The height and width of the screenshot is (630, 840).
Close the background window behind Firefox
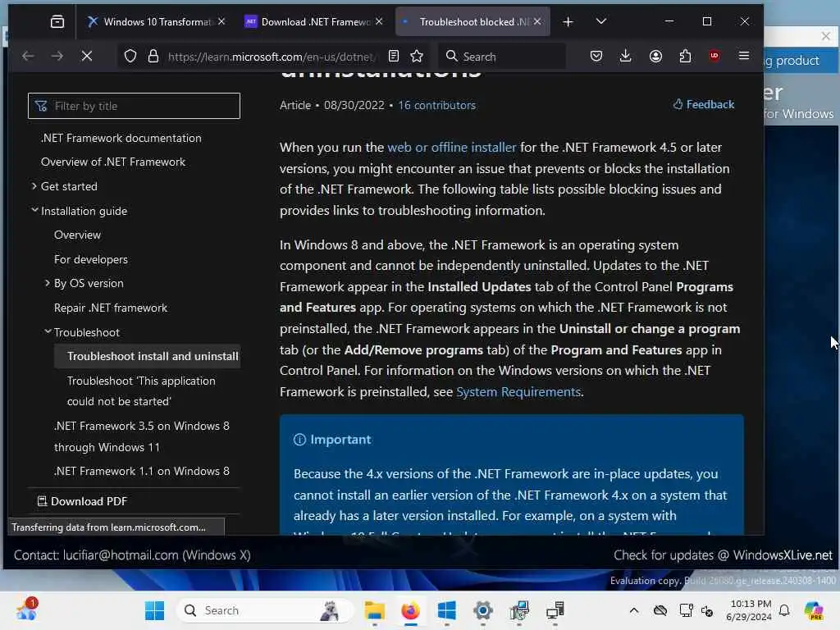(825, 36)
